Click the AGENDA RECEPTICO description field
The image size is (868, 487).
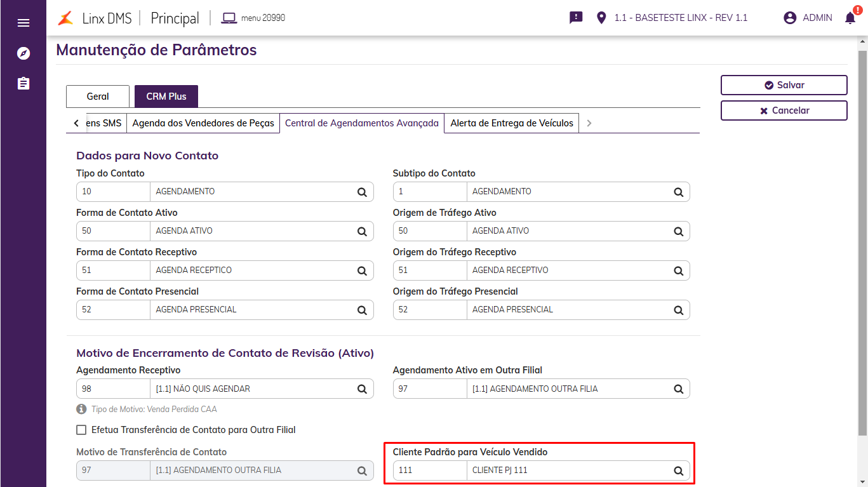click(250, 270)
